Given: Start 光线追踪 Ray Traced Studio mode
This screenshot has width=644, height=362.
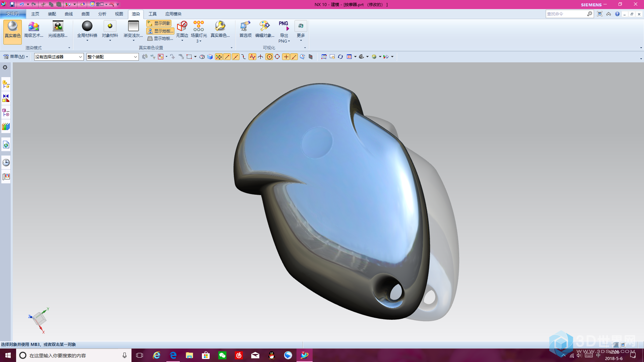Looking at the screenshot, I should 58,29.
